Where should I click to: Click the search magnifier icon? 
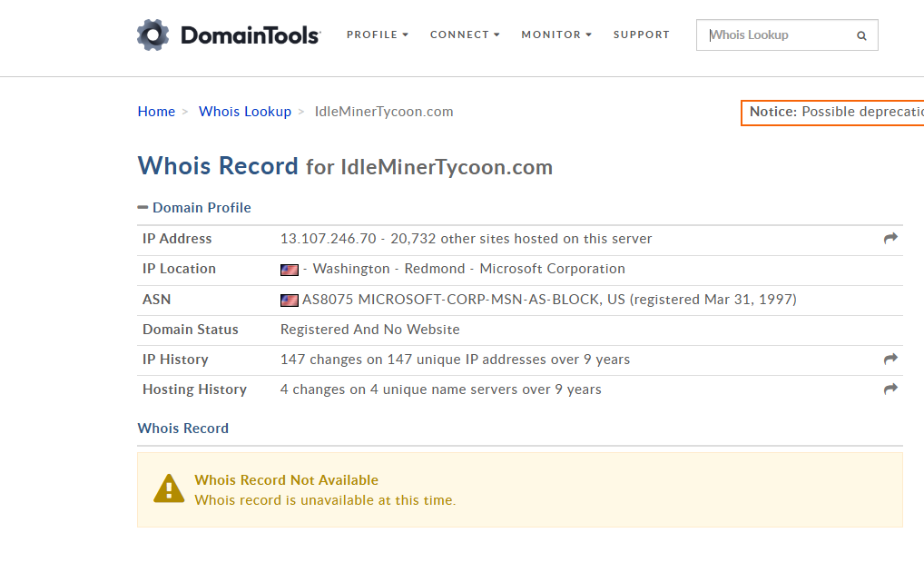pos(861,35)
